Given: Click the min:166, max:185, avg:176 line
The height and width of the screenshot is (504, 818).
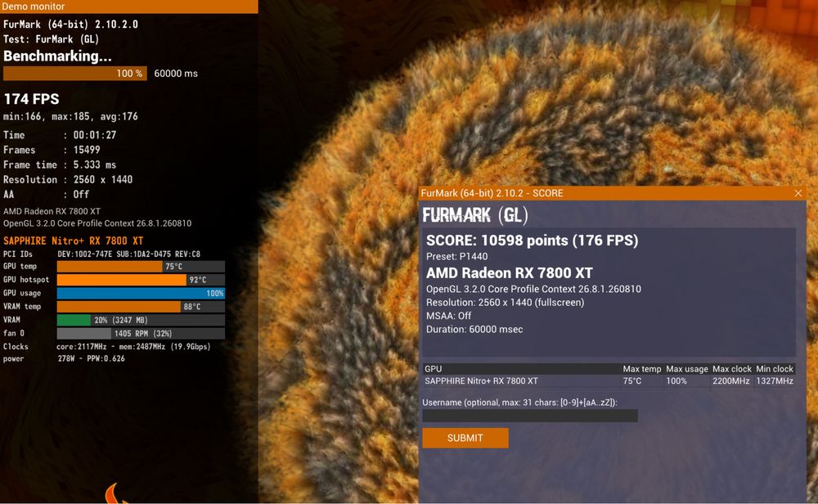Looking at the screenshot, I should click(x=70, y=116).
